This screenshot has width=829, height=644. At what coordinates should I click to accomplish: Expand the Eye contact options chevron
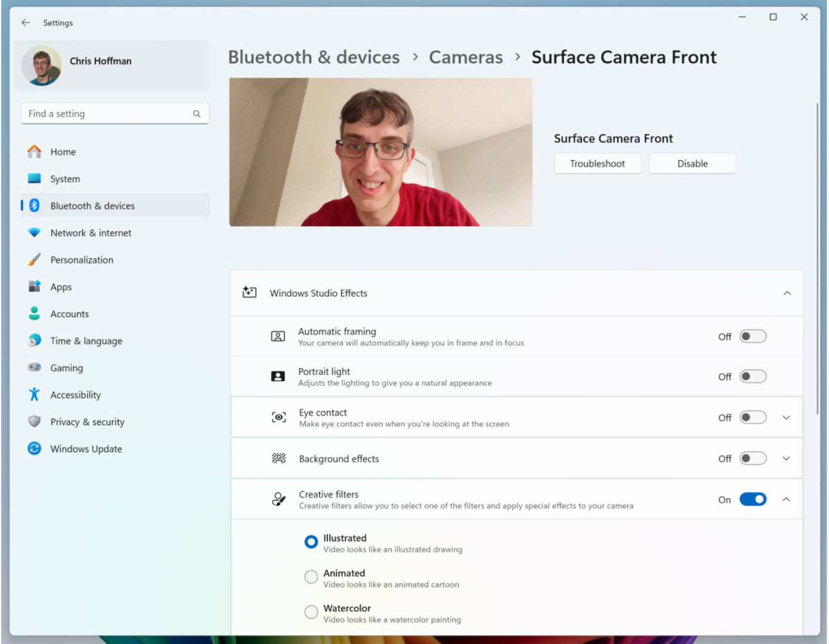(x=786, y=417)
